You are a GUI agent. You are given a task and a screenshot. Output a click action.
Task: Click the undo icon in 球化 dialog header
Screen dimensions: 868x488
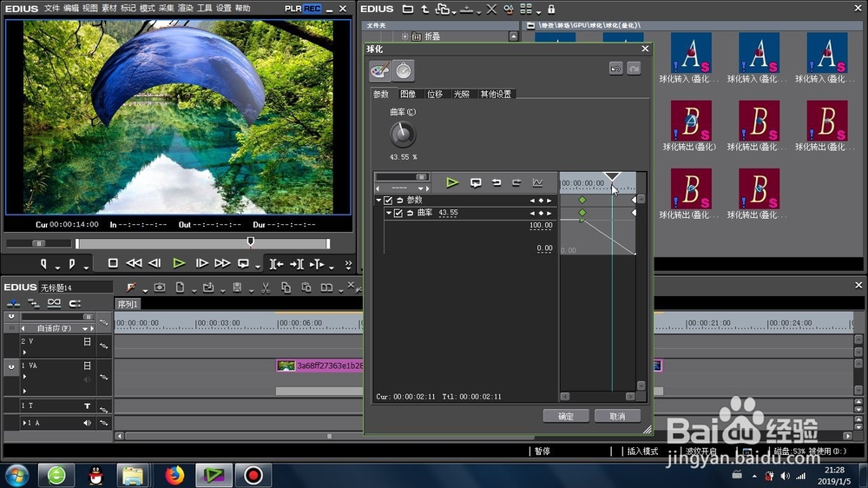(x=615, y=69)
